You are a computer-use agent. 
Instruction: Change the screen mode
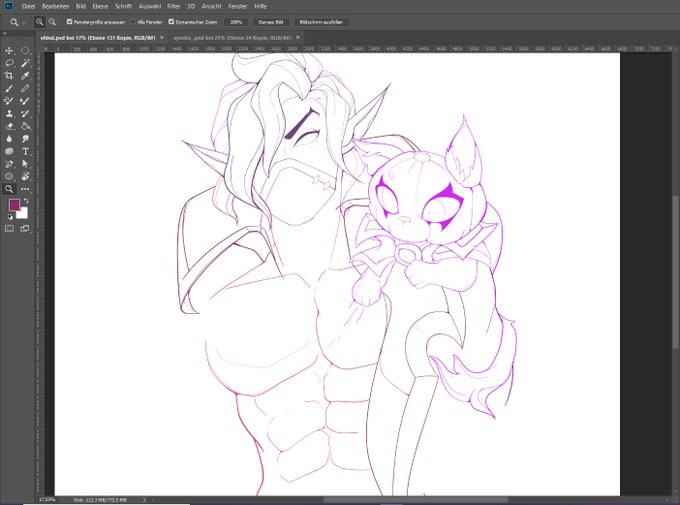[25, 229]
